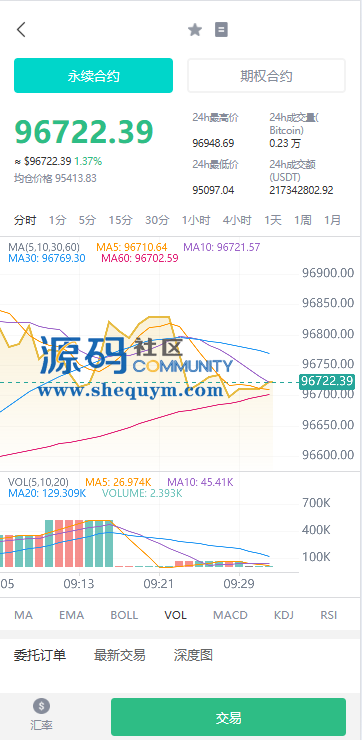Select the 1天 daily interval
This screenshot has height=740, width=362.
(273, 220)
